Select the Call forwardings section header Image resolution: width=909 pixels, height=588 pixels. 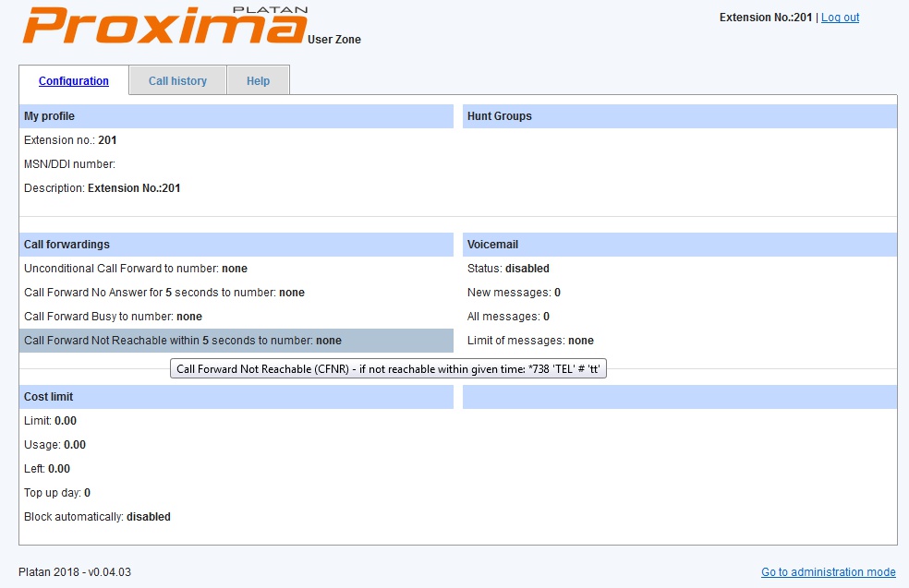236,245
